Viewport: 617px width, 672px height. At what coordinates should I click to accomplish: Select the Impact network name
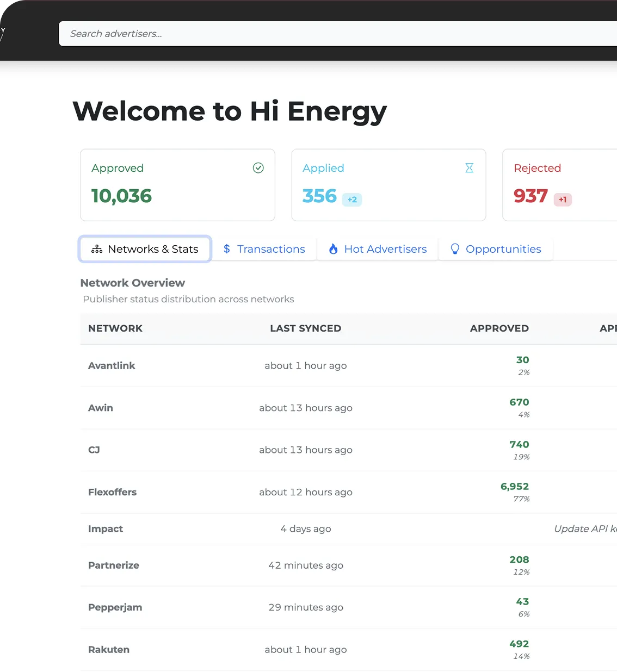pyautogui.click(x=106, y=528)
